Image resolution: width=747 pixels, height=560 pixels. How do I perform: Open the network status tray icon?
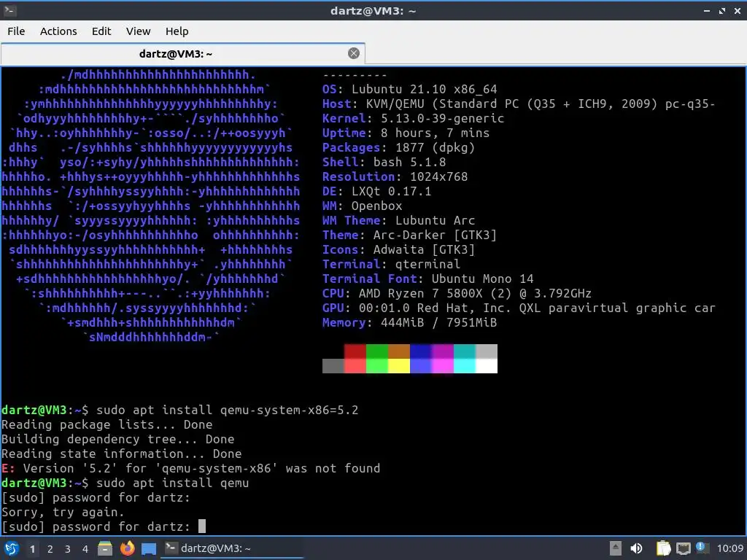click(x=683, y=548)
